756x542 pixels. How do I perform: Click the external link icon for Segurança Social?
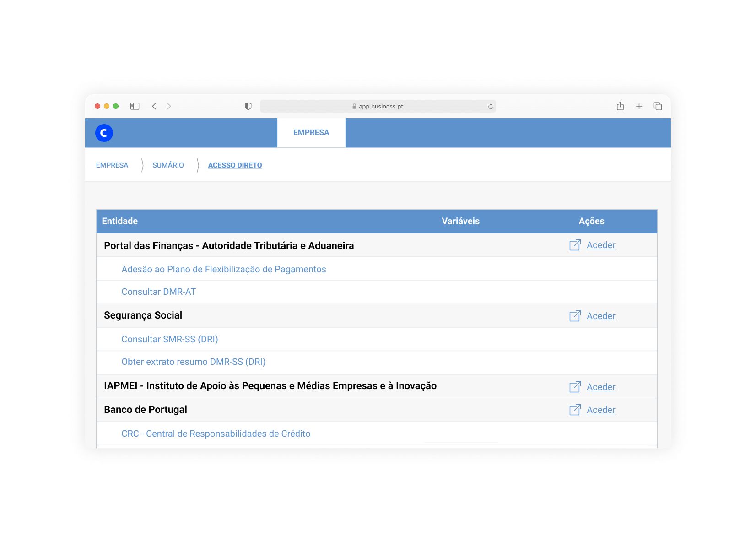tap(575, 316)
